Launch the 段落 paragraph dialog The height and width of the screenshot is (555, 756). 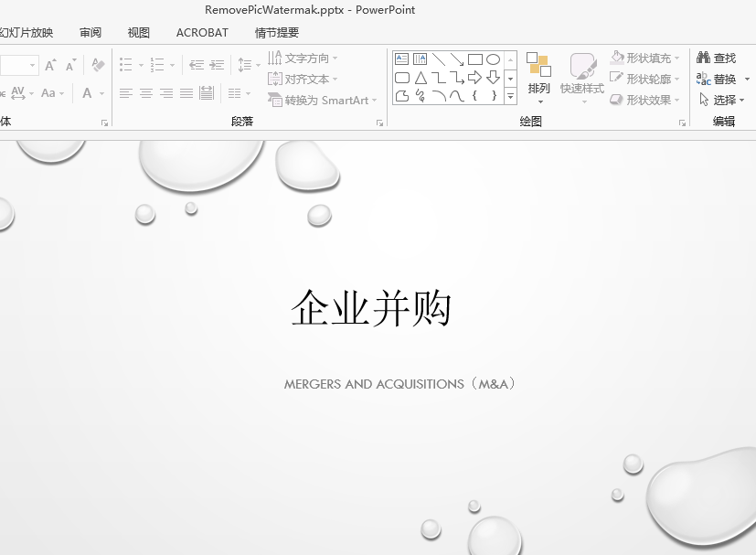380,123
